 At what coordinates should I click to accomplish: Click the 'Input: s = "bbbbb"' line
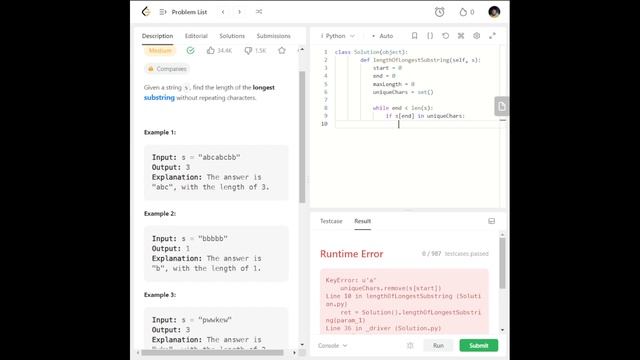(x=190, y=239)
